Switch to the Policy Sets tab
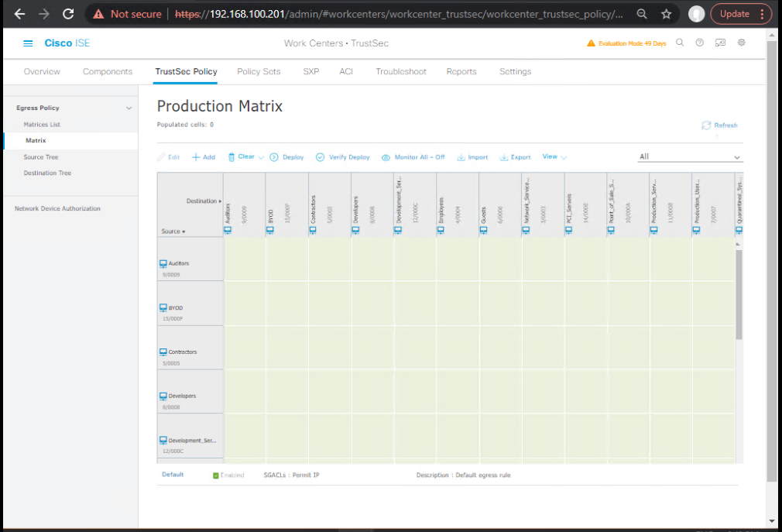Image resolution: width=782 pixels, height=532 pixels. click(x=259, y=71)
